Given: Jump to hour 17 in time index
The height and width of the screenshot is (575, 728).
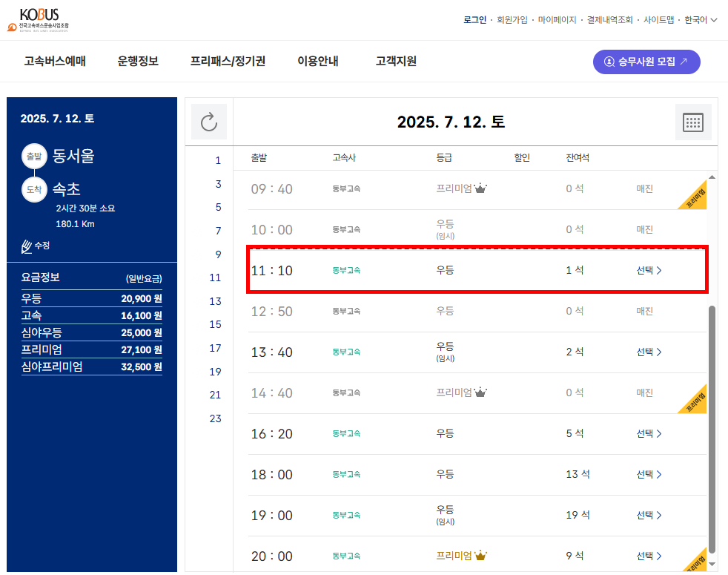Looking at the screenshot, I should (x=215, y=348).
